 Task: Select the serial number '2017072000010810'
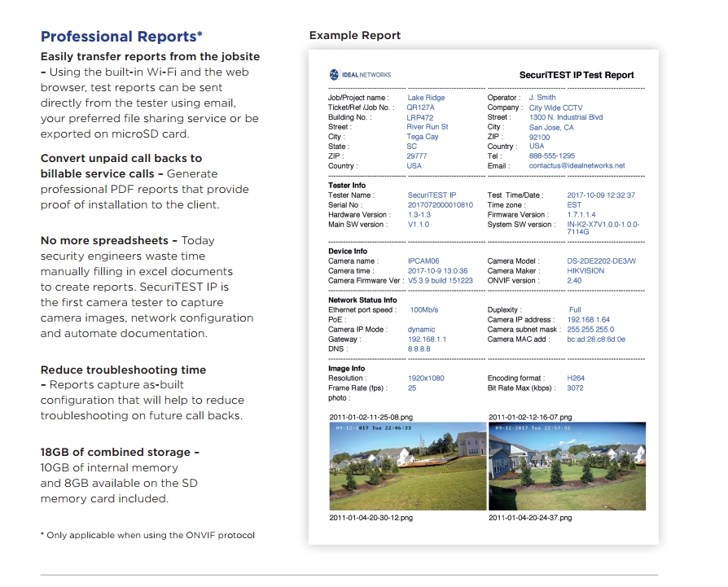441,204
